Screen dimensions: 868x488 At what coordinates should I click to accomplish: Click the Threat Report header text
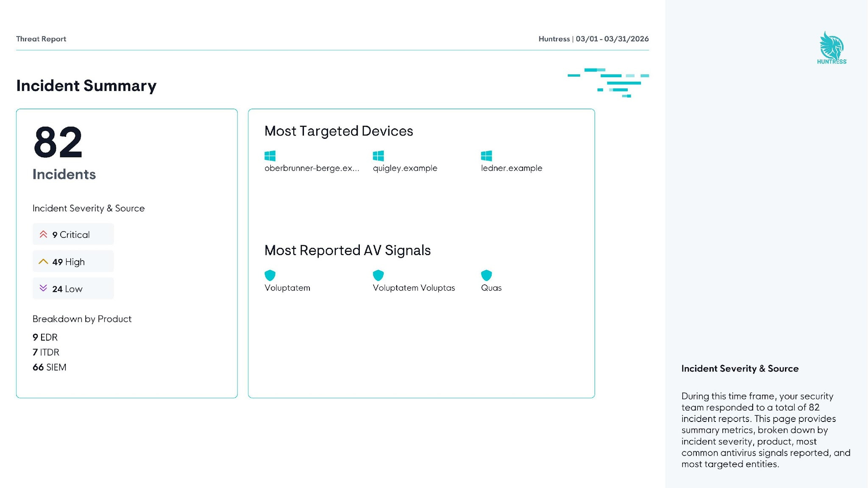point(41,39)
